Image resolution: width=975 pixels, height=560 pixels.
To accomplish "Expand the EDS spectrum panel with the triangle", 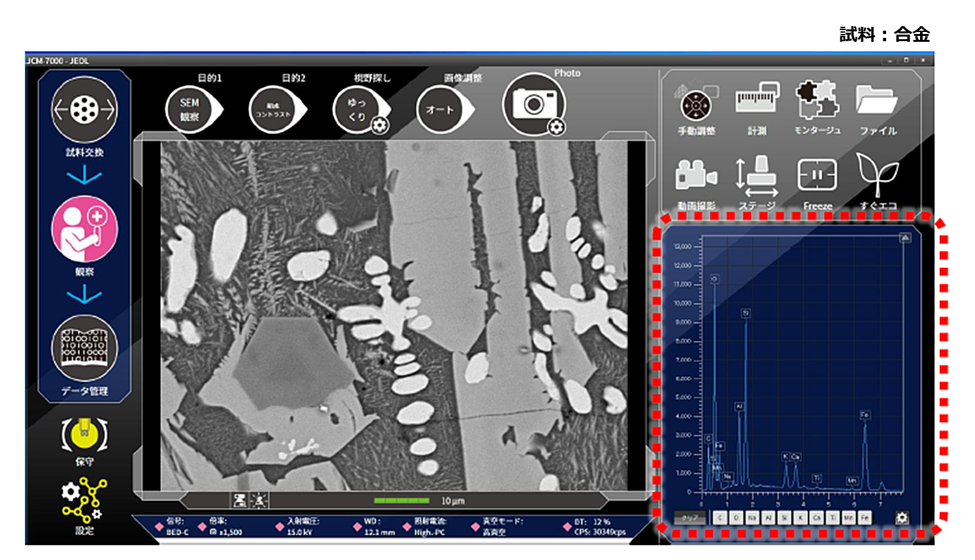I will [905, 238].
